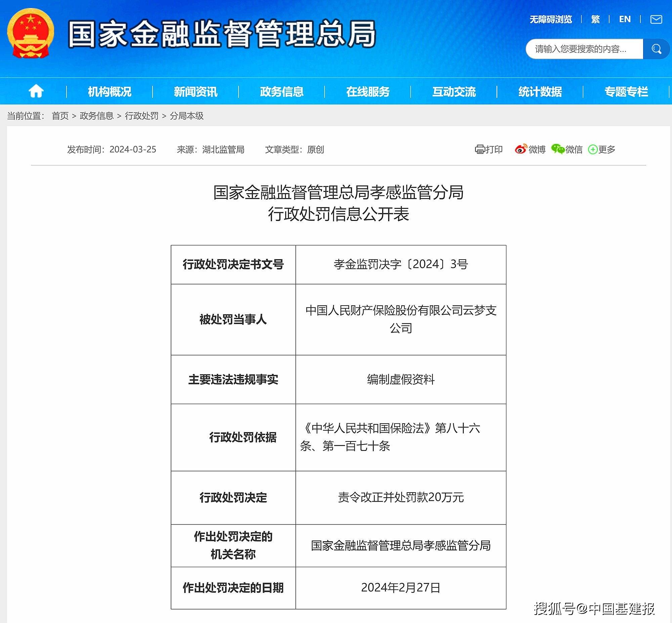Click header cell 行政处罚决定
This screenshot has width=672, height=623.
click(x=233, y=497)
